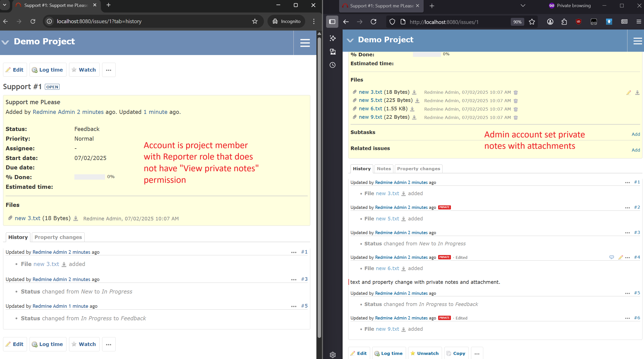The image size is (644, 359).
Task: Bookmark page with Chrome star icon
Action: (x=255, y=21)
